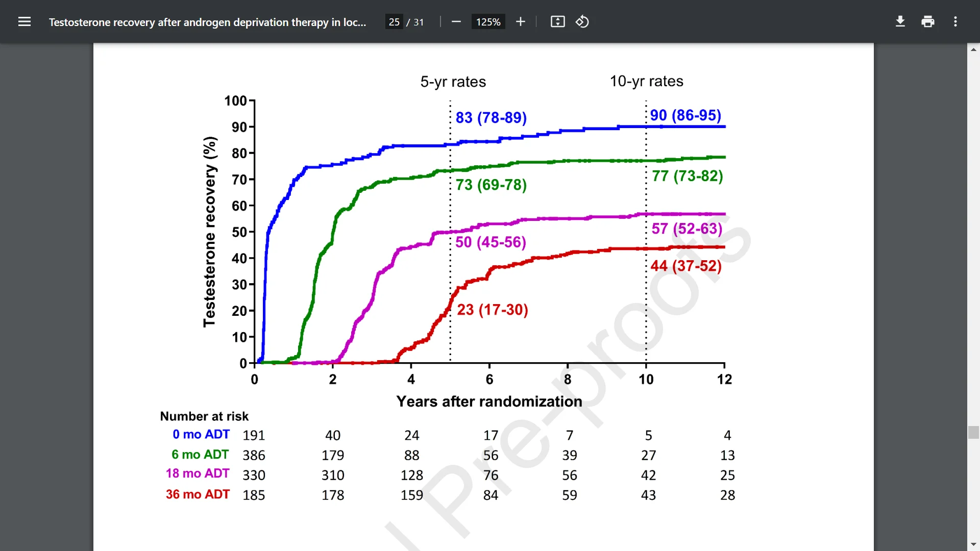Viewport: 980px width, 551px height.
Task: Click the green '77 (73-82)' value
Action: pos(687,176)
